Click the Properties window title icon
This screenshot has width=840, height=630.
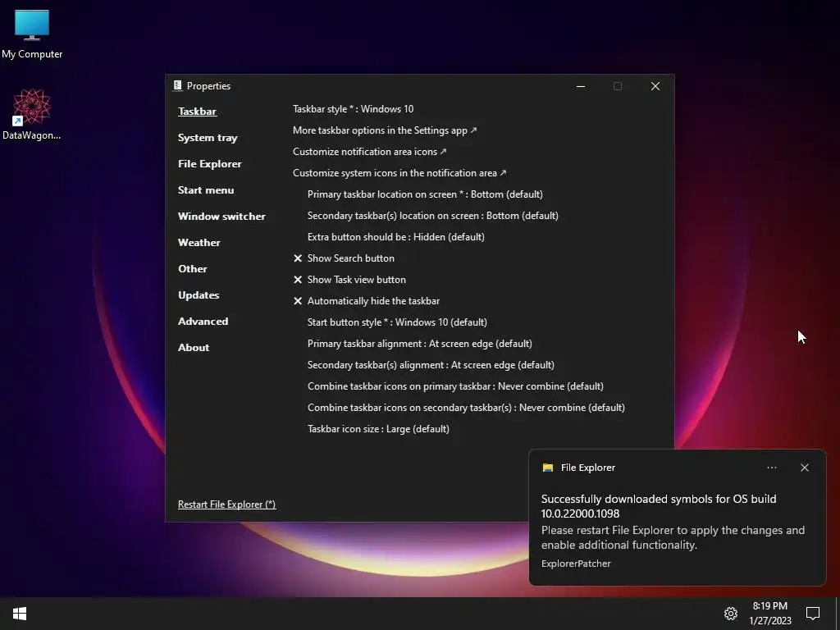coord(177,85)
